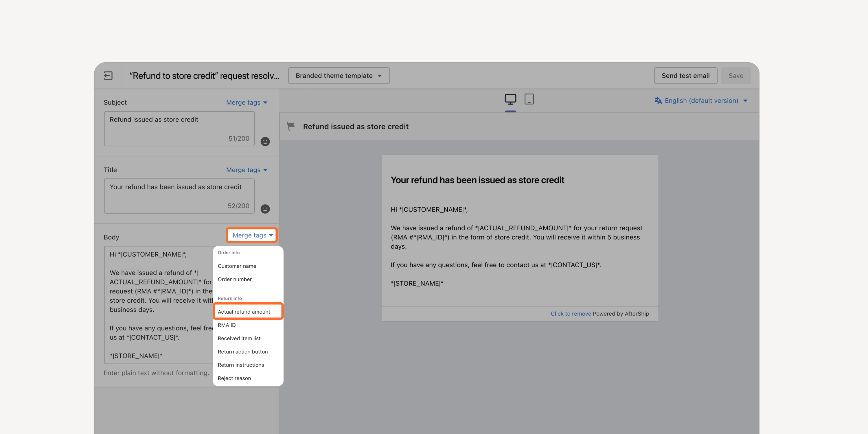Click the 'Click to remove' link

pyautogui.click(x=571, y=313)
